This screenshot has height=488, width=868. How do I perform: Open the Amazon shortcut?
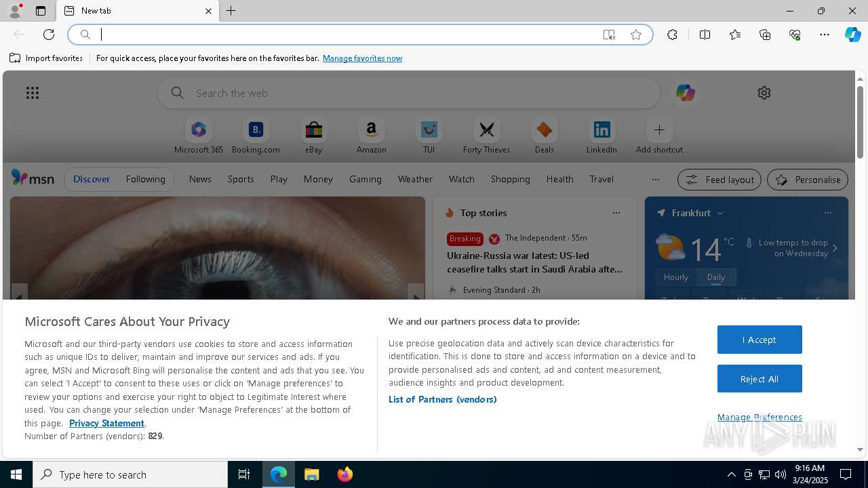tap(371, 136)
